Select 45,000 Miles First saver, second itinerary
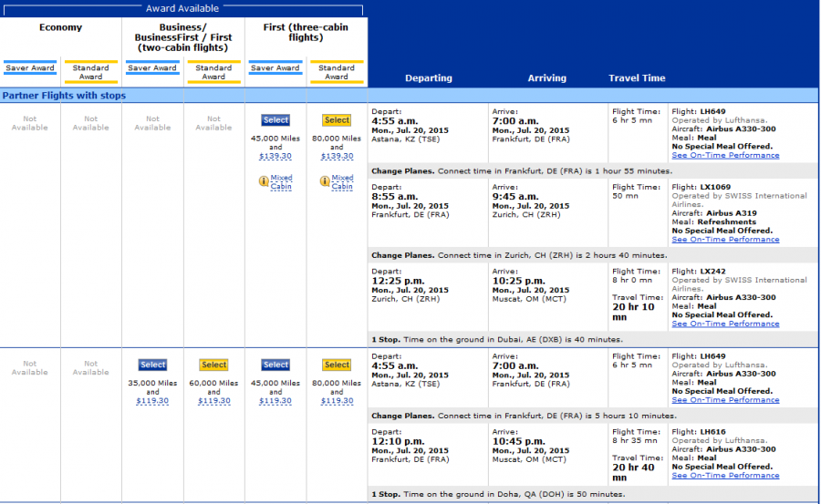This screenshot has width=821, height=504. 275,365
